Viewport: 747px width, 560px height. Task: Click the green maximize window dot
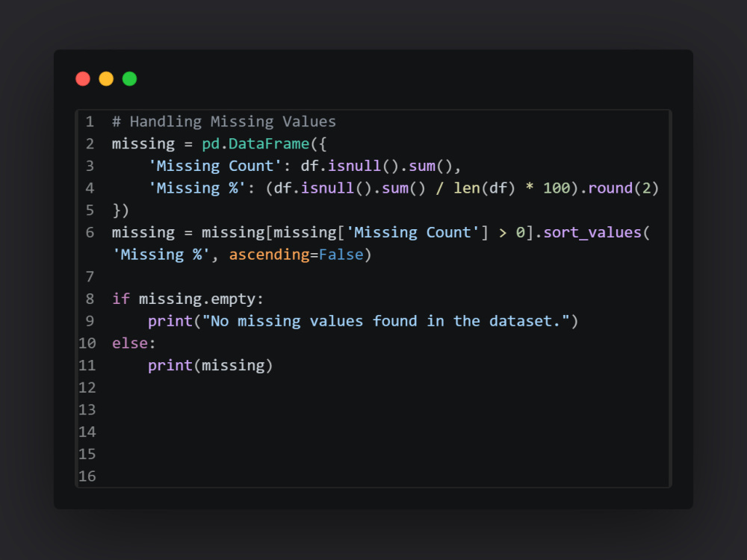pyautogui.click(x=129, y=78)
